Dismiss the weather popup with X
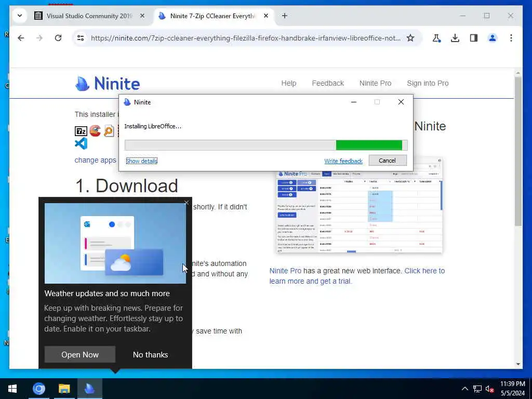This screenshot has height=399, width=532. click(187, 203)
